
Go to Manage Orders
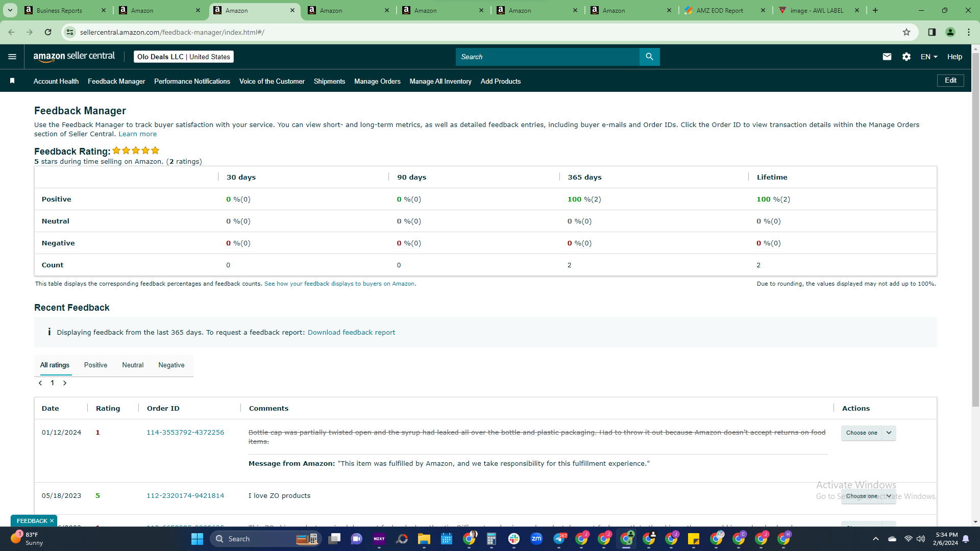377,81
